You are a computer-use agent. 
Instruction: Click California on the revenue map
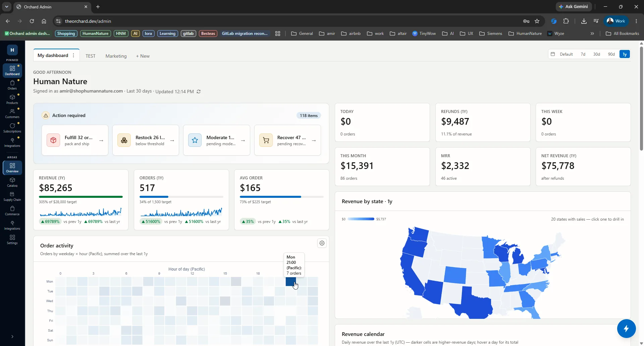410,275
